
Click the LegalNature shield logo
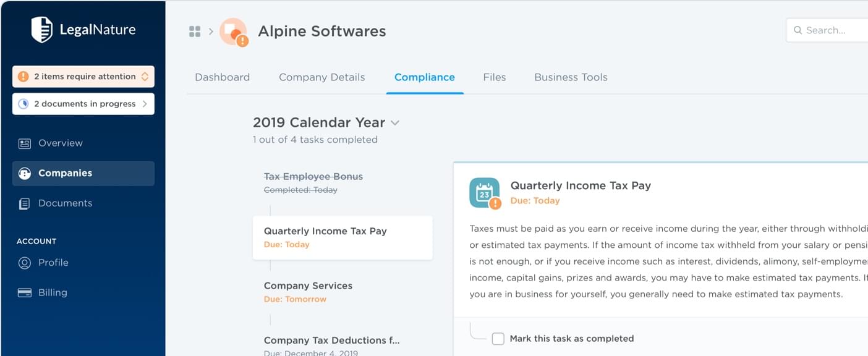pyautogui.click(x=42, y=30)
